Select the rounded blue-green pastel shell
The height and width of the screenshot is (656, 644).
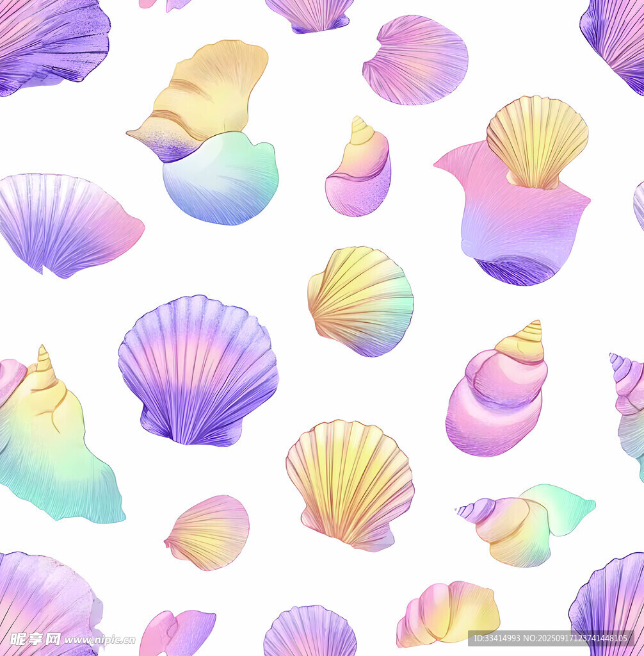click(x=221, y=181)
